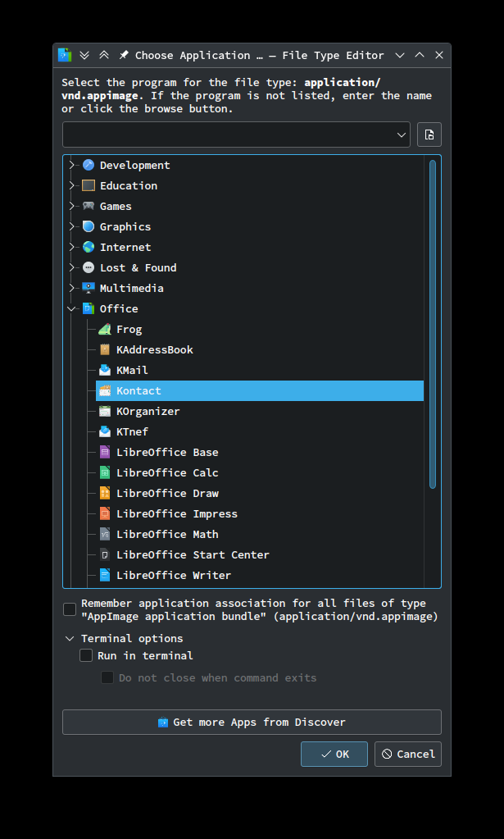Image resolution: width=504 pixels, height=839 pixels.
Task: Select the Frog application icon
Action: pyautogui.click(x=105, y=329)
